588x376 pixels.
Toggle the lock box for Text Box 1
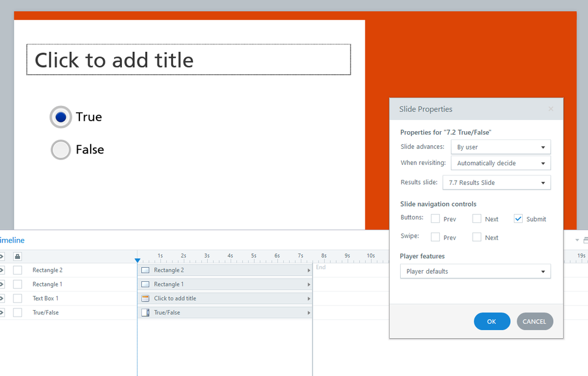click(x=17, y=298)
